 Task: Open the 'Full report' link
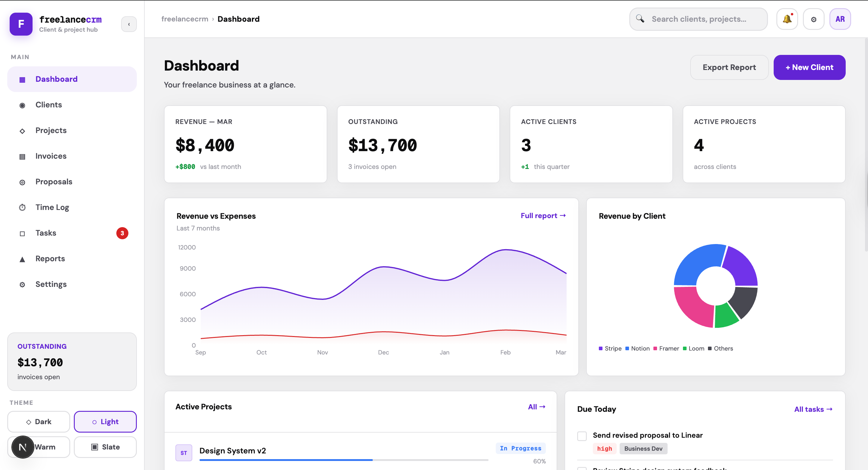pos(542,215)
